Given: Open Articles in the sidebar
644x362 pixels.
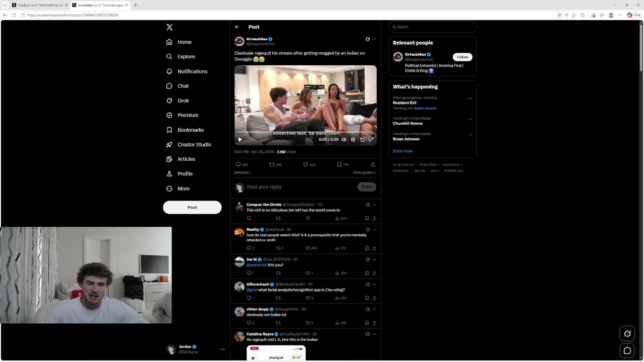Looking at the screenshot, I should pos(181,159).
